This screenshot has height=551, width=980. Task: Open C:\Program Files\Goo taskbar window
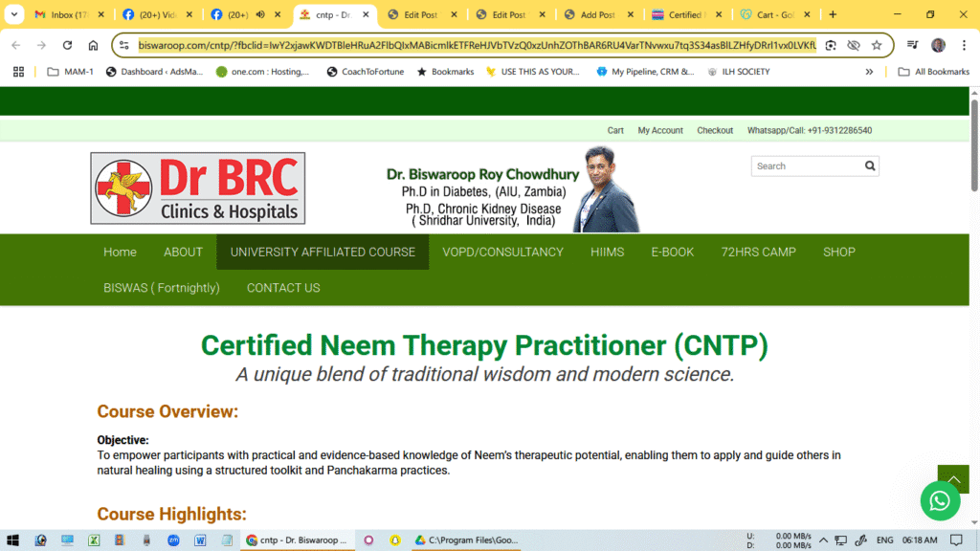[467, 540]
